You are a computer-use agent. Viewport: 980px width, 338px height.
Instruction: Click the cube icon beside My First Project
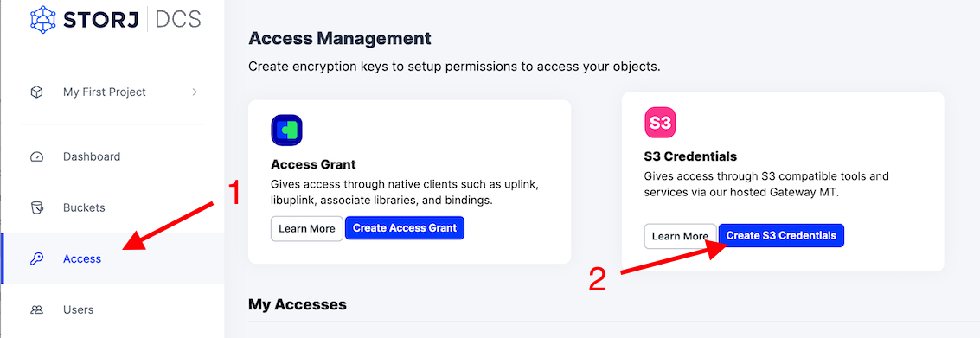tap(37, 92)
